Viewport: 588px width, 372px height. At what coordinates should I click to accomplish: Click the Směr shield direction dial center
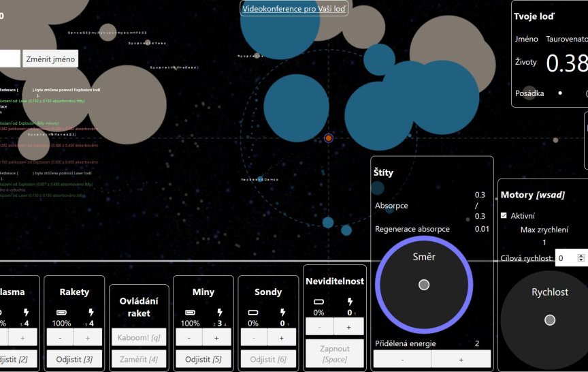pyautogui.click(x=424, y=285)
